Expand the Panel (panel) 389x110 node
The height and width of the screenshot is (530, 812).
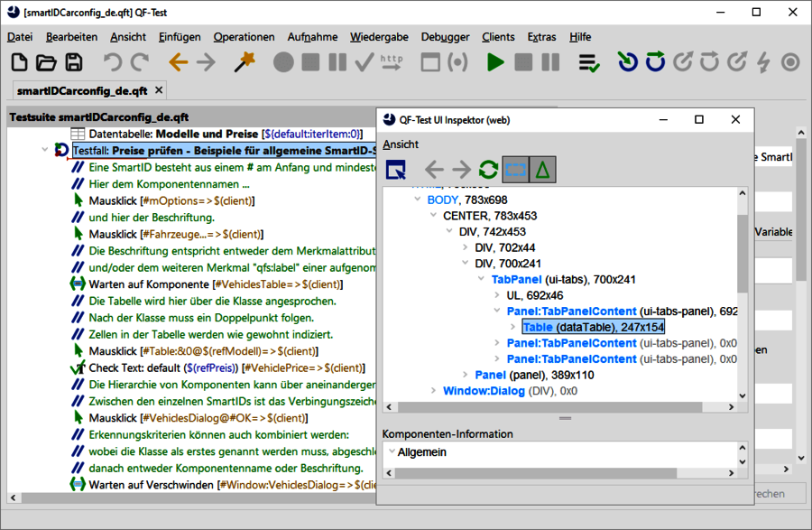pyautogui.click(x=465, y=375)
